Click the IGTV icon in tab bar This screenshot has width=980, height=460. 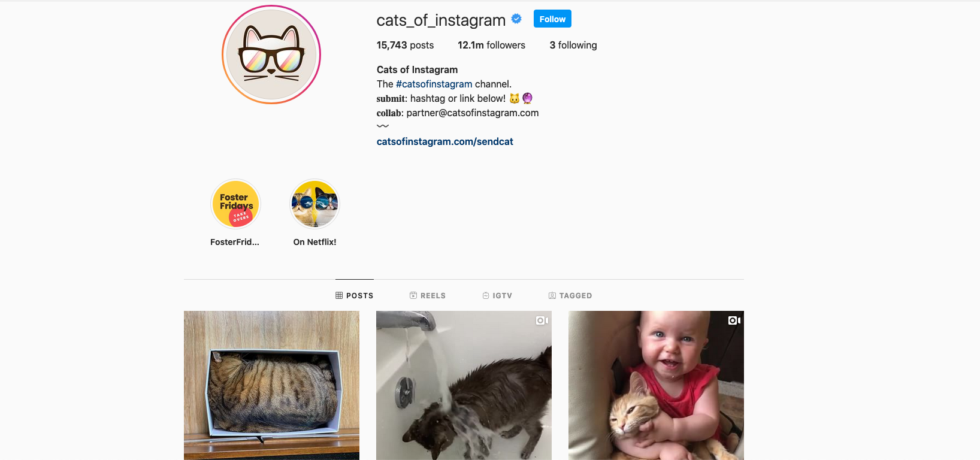point(486,295)
